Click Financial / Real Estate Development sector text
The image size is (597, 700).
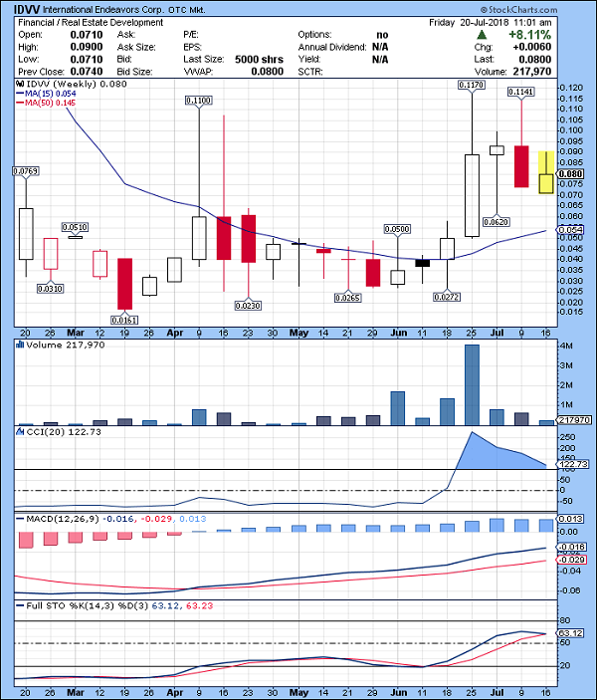click(91, 22)
